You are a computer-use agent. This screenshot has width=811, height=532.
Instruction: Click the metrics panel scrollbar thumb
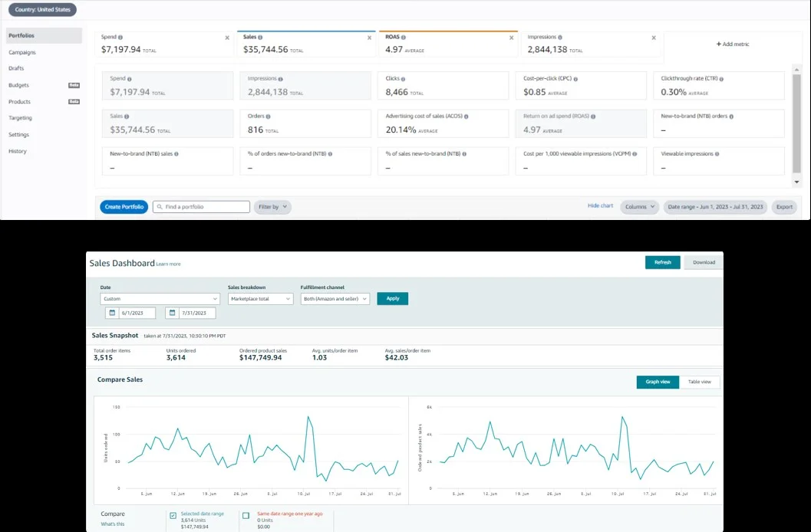point(796,123)
